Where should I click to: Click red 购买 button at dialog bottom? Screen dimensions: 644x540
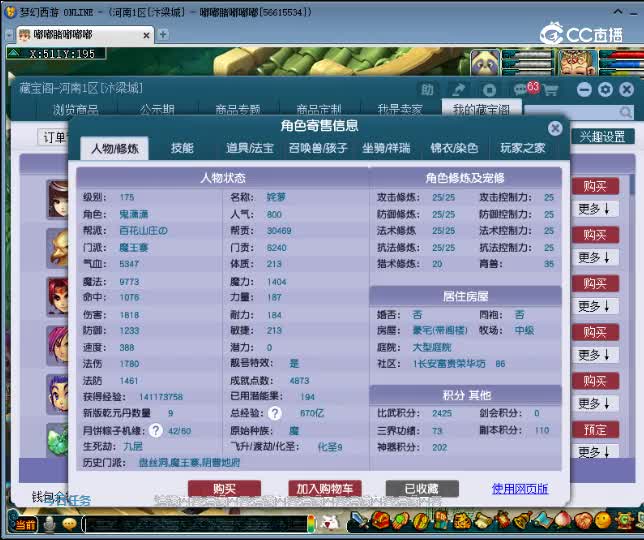[x=224, y=489]
